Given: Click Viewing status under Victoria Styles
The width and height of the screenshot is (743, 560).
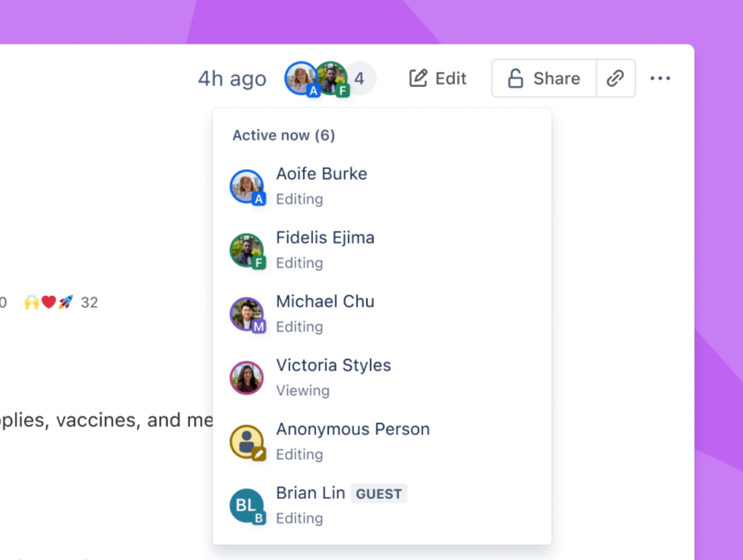Looking at the screenshot, I should tap(303, 390).
